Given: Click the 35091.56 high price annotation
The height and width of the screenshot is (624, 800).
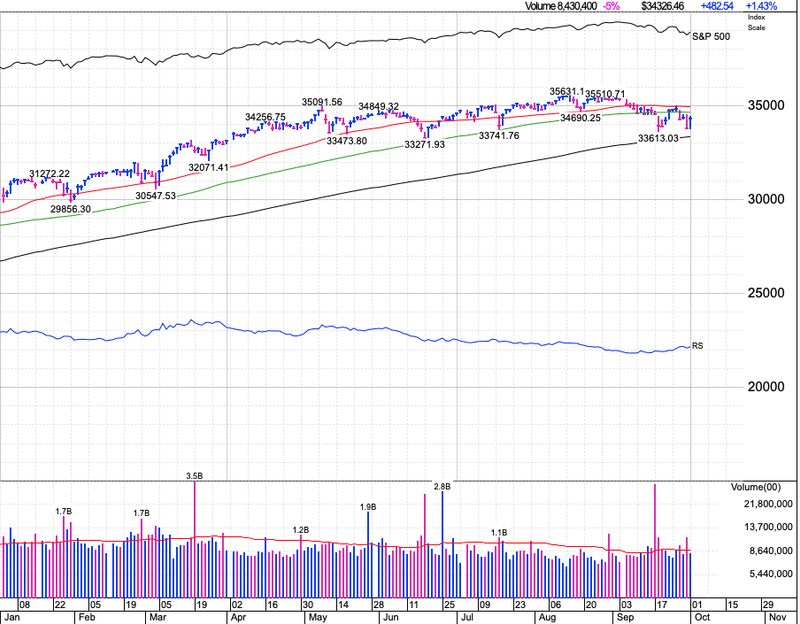Looking at the screenshot, I should pos(322,102).
